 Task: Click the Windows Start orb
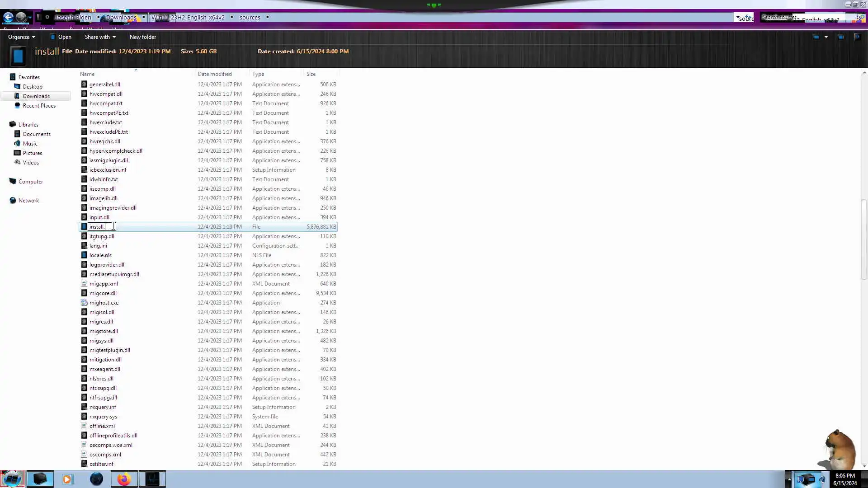point(12,479)
